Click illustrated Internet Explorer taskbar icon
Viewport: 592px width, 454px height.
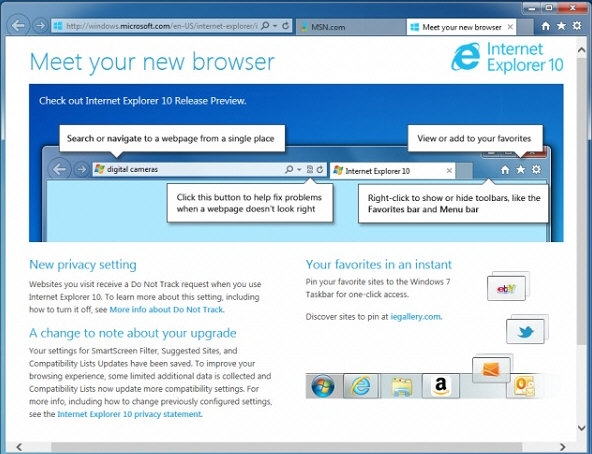coord(361,386)
